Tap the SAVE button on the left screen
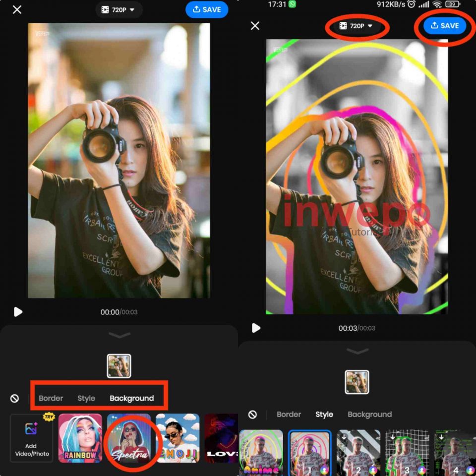 pyautogui.click(x=207, y=9)
